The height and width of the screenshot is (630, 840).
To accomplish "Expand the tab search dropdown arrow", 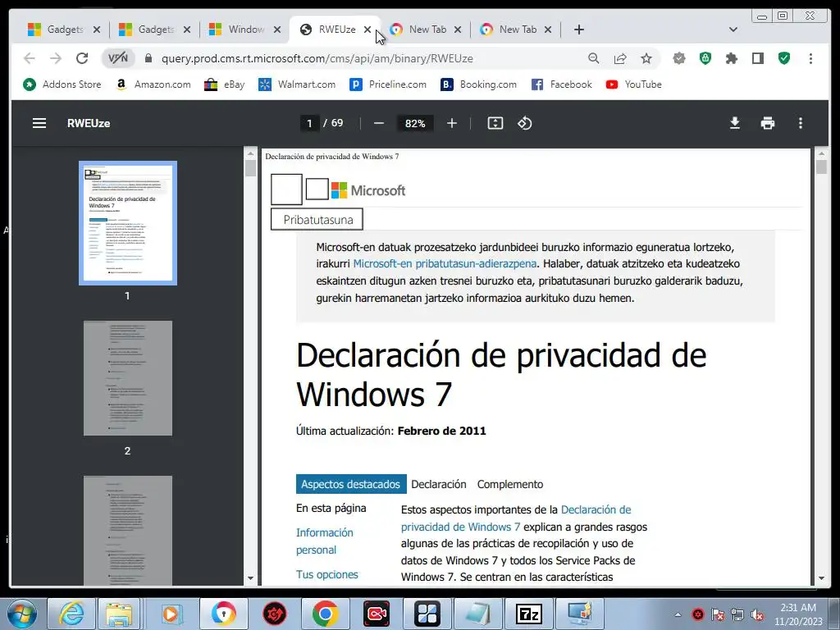I will 733,30.
